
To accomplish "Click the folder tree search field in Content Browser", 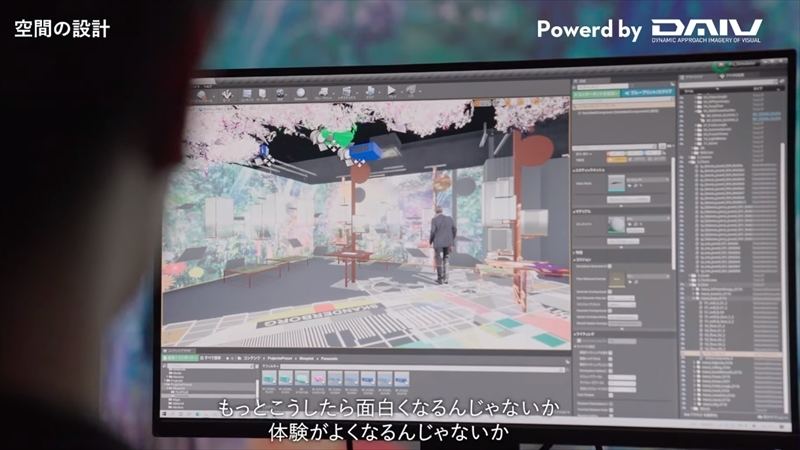I will click(209, 366).
